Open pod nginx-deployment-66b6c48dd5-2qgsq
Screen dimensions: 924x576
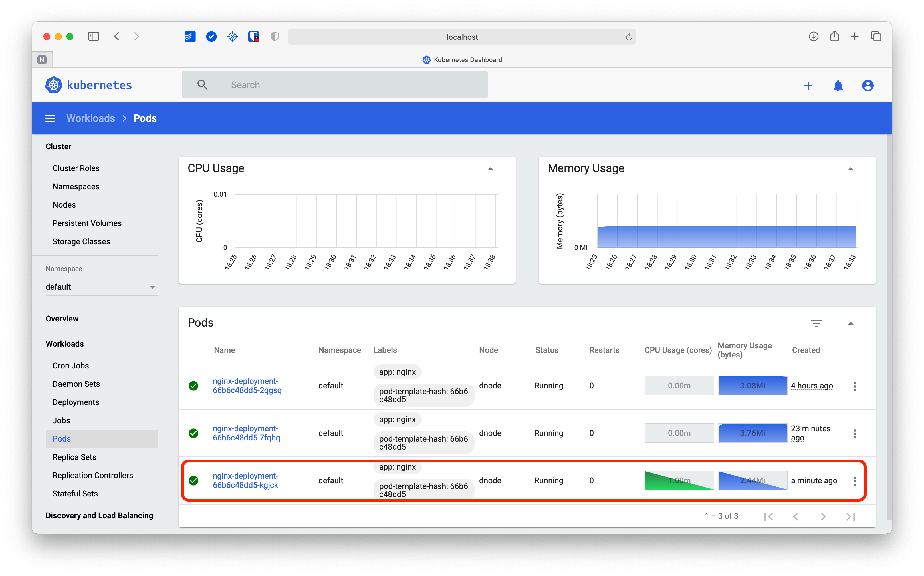tap(247, 386)
